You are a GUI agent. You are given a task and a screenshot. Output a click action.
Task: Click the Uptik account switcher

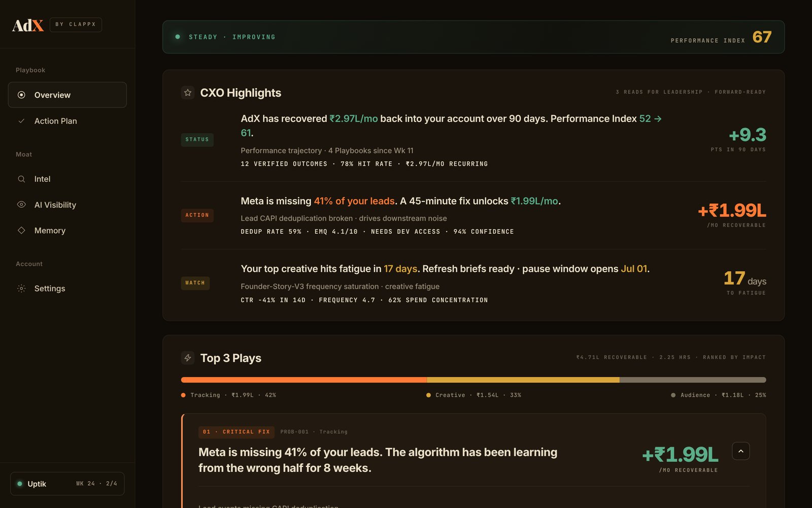[x=67, y=484]
